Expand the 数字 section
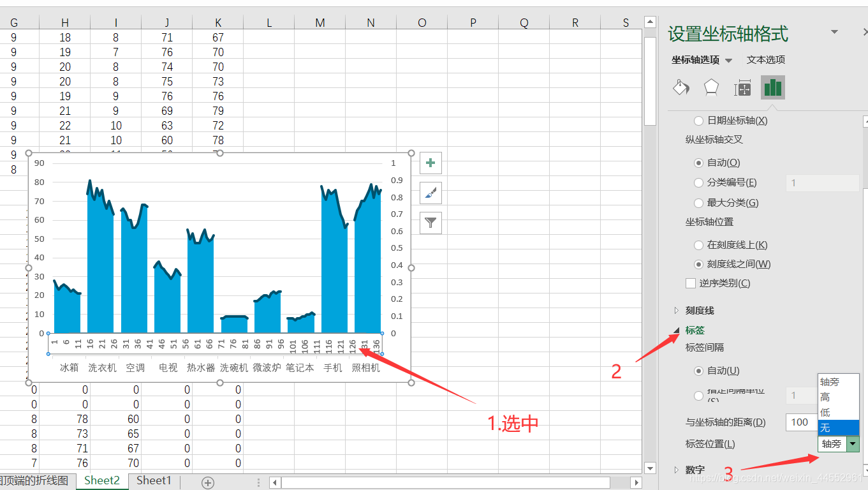The height and width of the screenshot is (490, 868). [x=677, y=470]
